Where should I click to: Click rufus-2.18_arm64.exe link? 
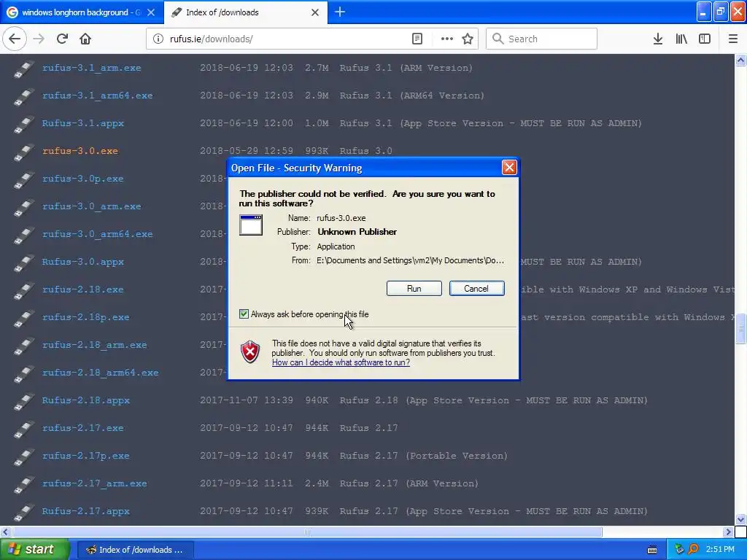point(101,373)
